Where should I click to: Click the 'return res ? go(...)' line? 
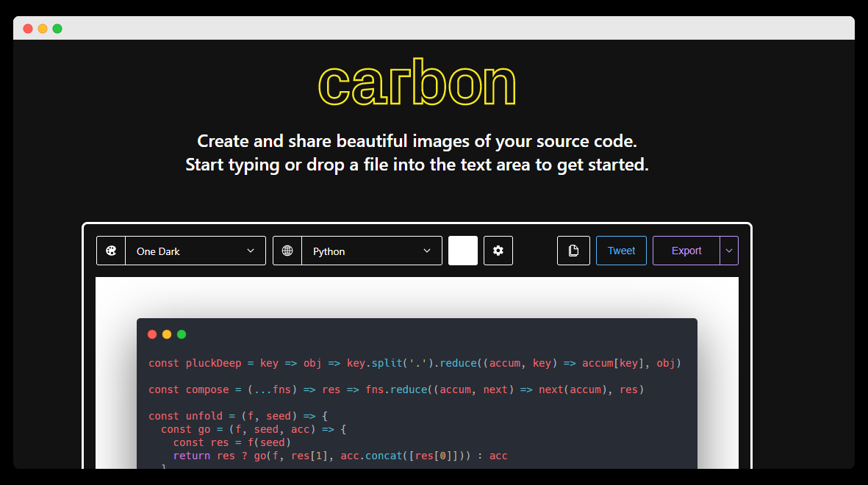[x=340, y=456]
